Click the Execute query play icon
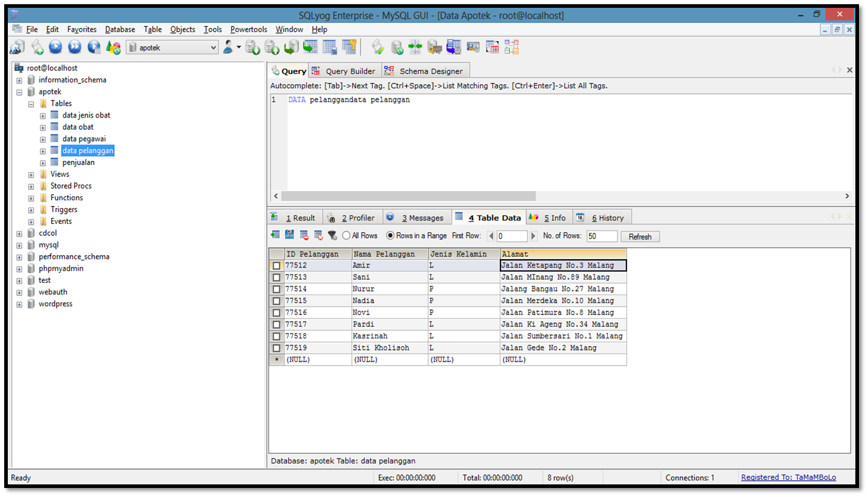868x497 pixels. (x=56, y=47)
